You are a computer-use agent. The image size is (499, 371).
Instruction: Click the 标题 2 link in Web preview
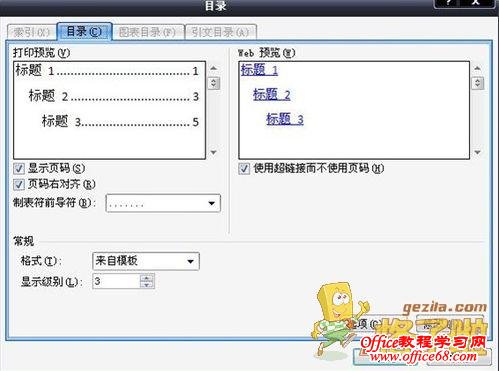[x=272, y=94]
